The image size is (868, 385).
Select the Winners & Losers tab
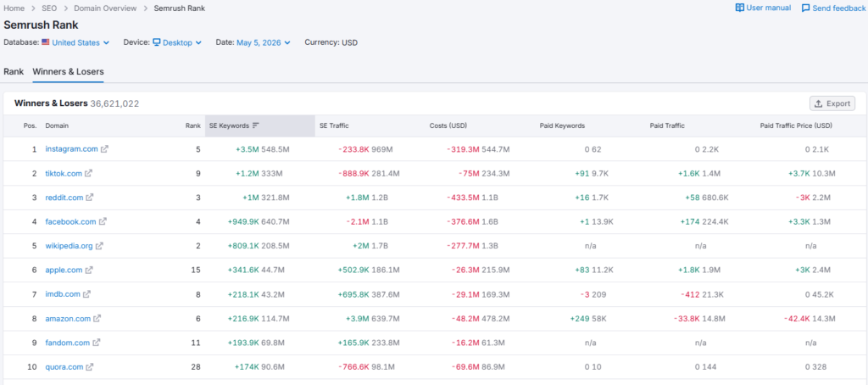point(68,71)
